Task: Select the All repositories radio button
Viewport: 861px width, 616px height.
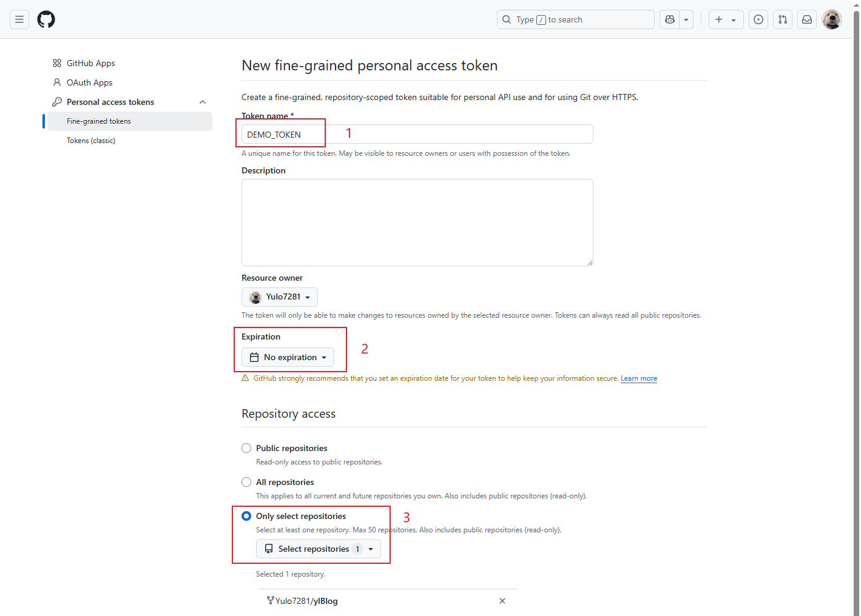Action: tap(246, 482)
